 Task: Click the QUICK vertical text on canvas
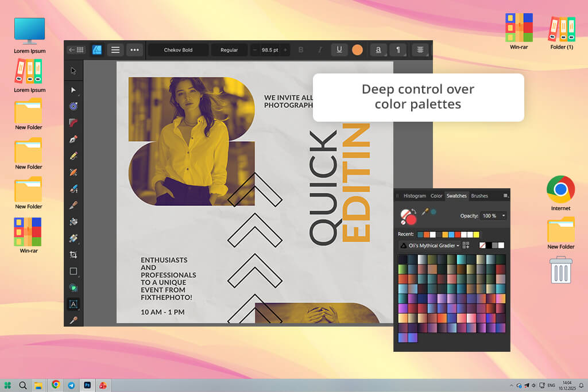tap(325, 187)
